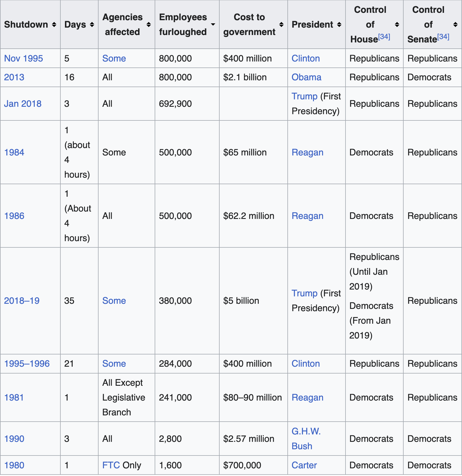Click the 800,000 cell in 2013 row
The width and height of the screenshot is (462, 476).
click(175, 77)
